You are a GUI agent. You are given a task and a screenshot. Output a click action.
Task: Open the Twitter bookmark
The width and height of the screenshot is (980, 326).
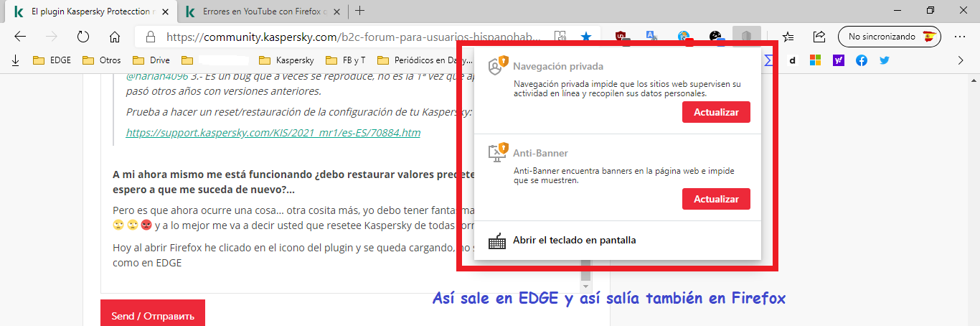point(884,60)
